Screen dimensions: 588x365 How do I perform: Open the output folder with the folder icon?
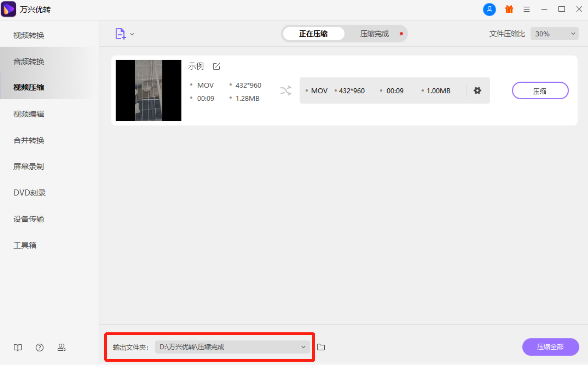point(321,347)
